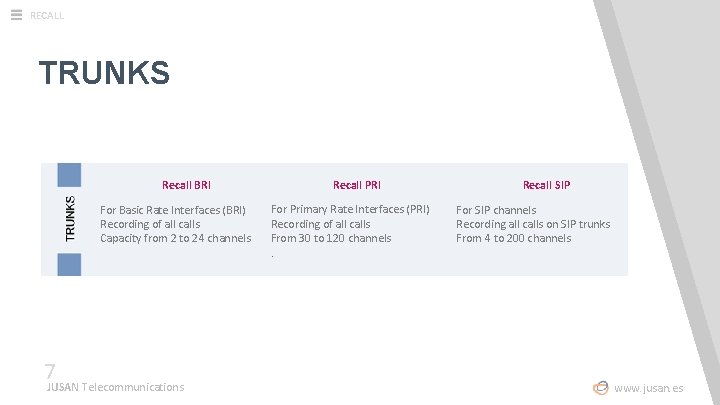720x405 pixels.
Task: Click the hamburger menu icon beside RECALL
Action: [16, 15]
